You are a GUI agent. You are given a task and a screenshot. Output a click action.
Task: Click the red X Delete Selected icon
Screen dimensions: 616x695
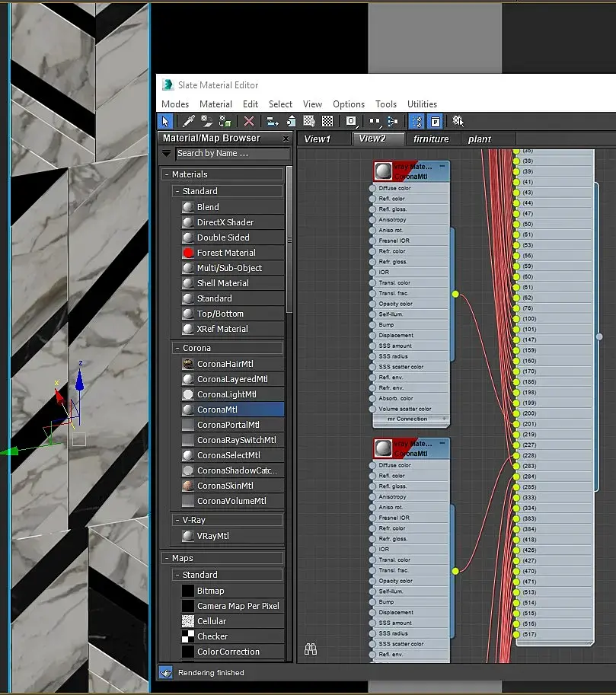pos(248,121)
